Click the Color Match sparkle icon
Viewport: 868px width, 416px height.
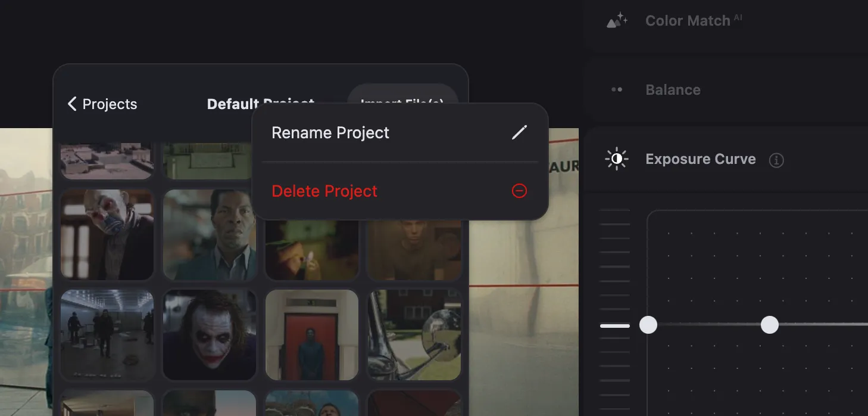coord(617,21)
